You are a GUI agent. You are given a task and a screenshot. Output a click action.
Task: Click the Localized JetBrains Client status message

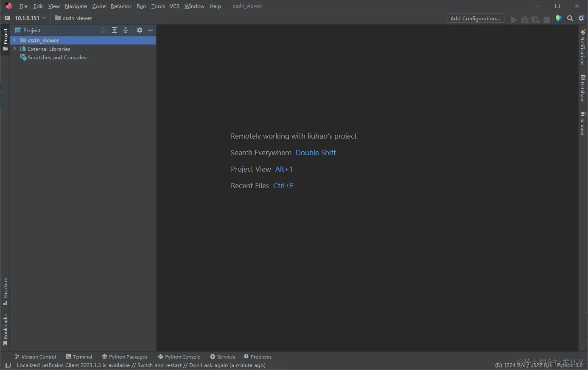pyautogui.click(x=141, y=365)
